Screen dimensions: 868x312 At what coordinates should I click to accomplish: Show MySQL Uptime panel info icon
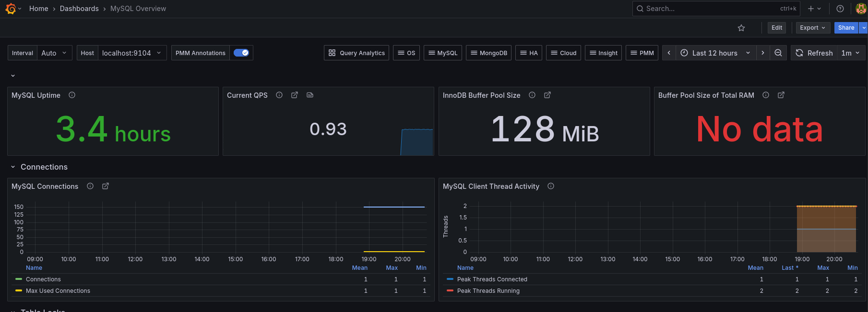pyautogui.click(x=72, y=95)
